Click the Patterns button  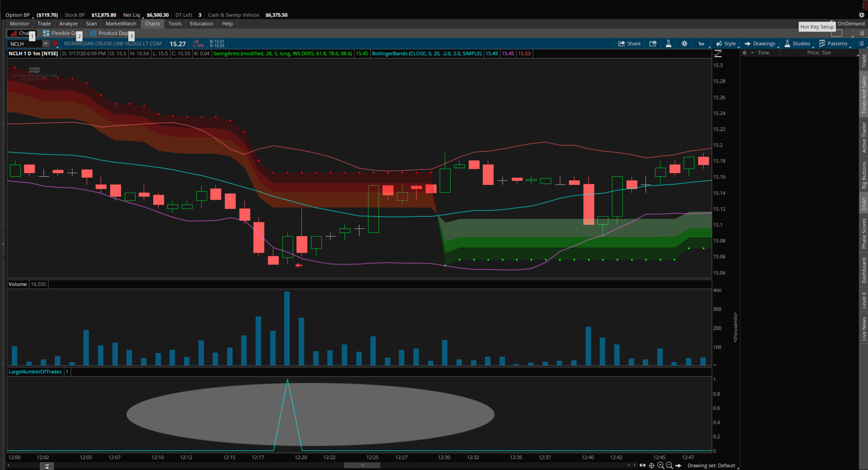833,44
